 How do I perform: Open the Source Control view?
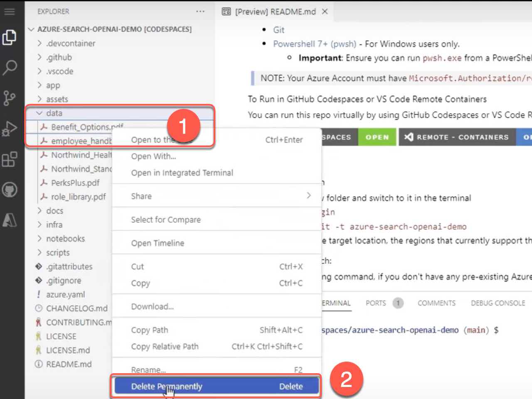pos(10,98)
